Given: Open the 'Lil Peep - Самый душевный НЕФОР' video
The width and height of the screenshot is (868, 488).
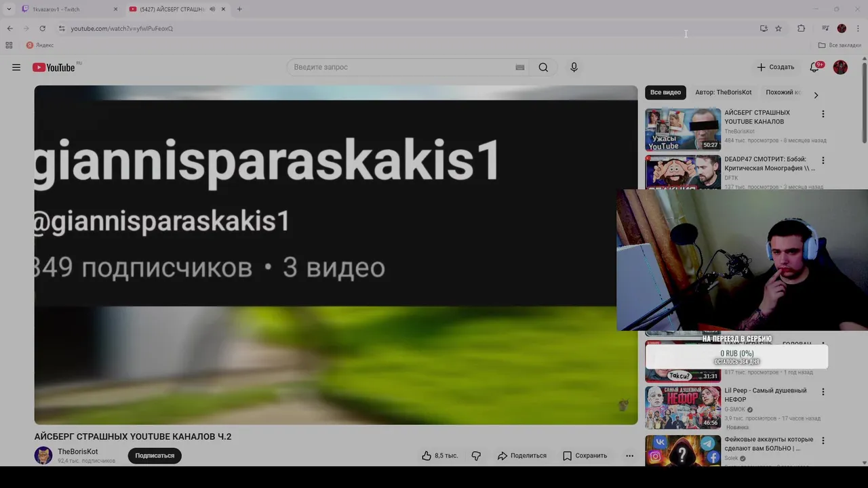Looking at the screenshot, I should coord(766,395).
